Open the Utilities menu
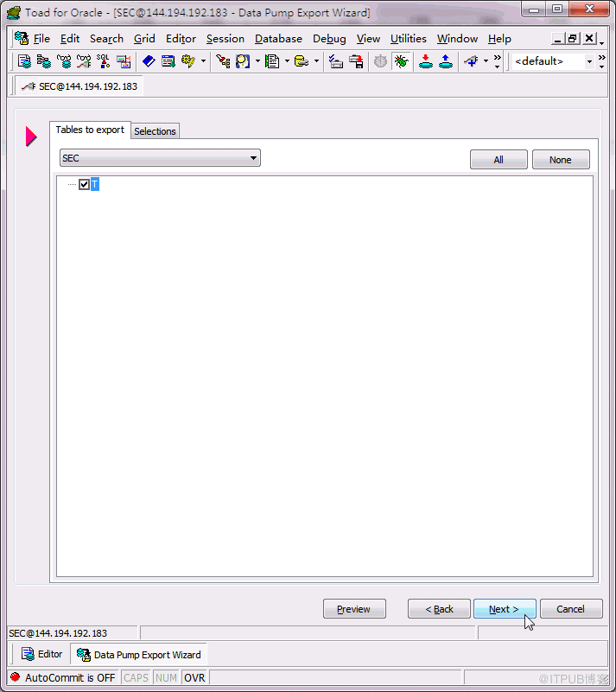This screenshot has width=616, height=692. [408, 39]
